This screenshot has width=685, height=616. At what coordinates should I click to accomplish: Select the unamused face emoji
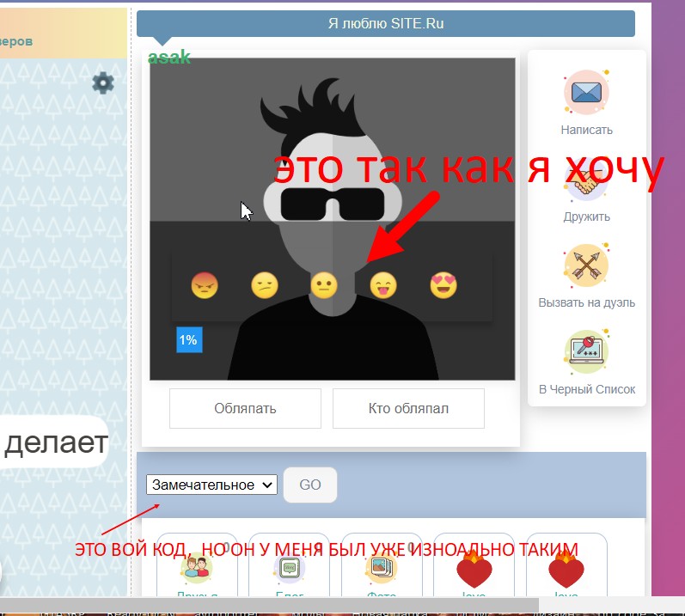265,284
